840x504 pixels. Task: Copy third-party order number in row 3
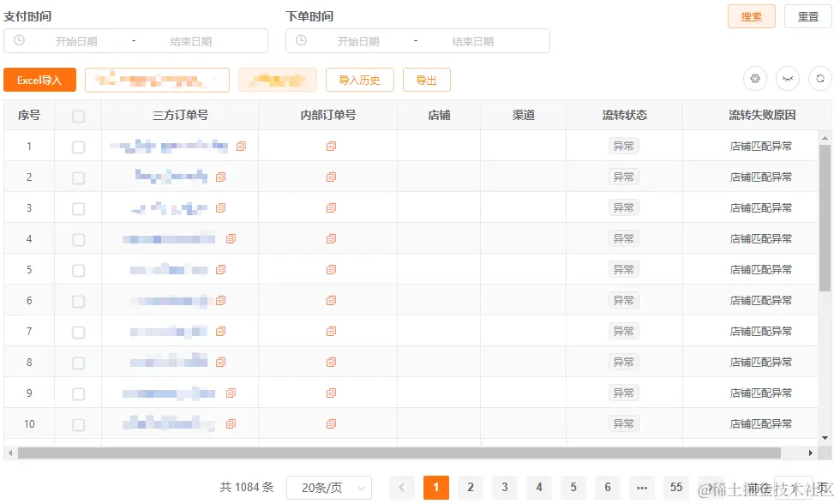(221, 207)
